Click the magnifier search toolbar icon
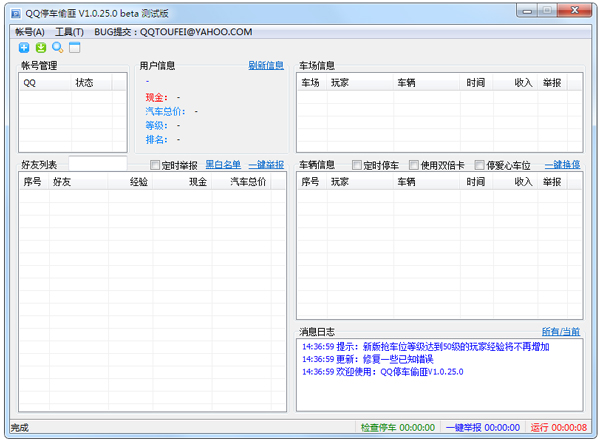The image size is (600, 440). click(x=57, y=47)
